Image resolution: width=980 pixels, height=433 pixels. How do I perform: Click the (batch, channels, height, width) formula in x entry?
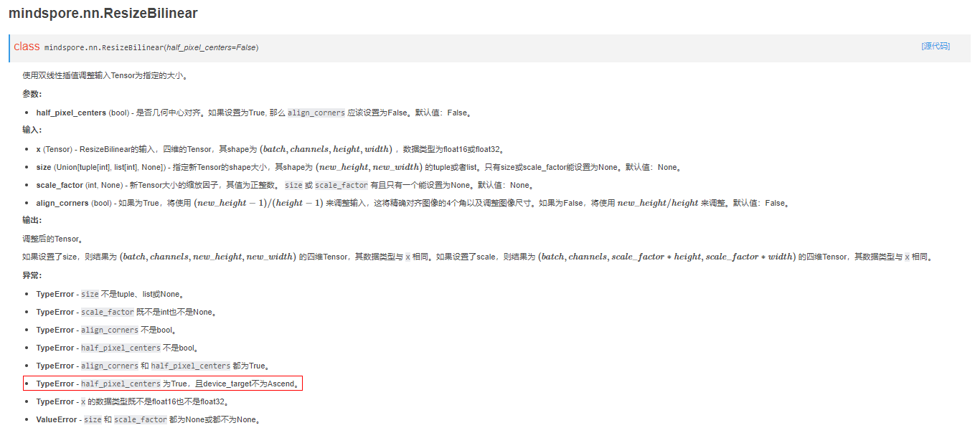point(325,149)
